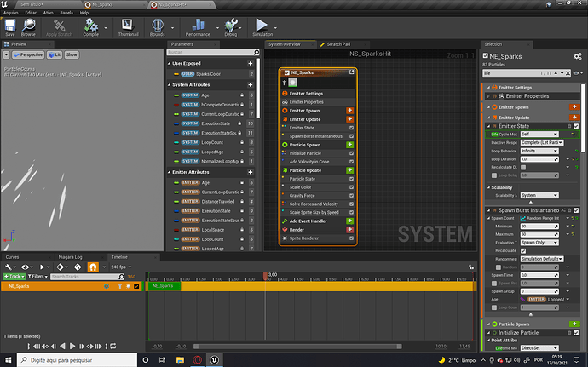Click the green Track add button
Image resolution: width=588 pixels, height=367 pixels.
pyautogui.click(x=14, y=276)
